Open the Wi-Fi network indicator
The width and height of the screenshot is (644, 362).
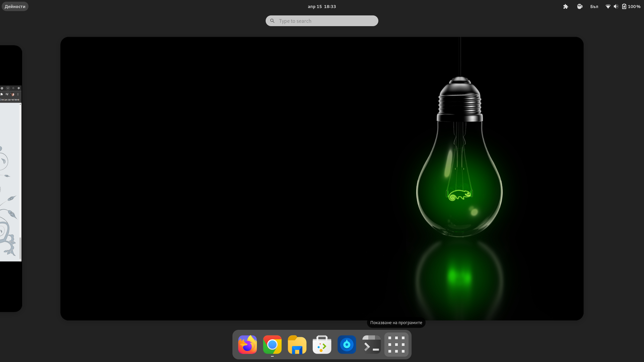(x=608, y=7)
